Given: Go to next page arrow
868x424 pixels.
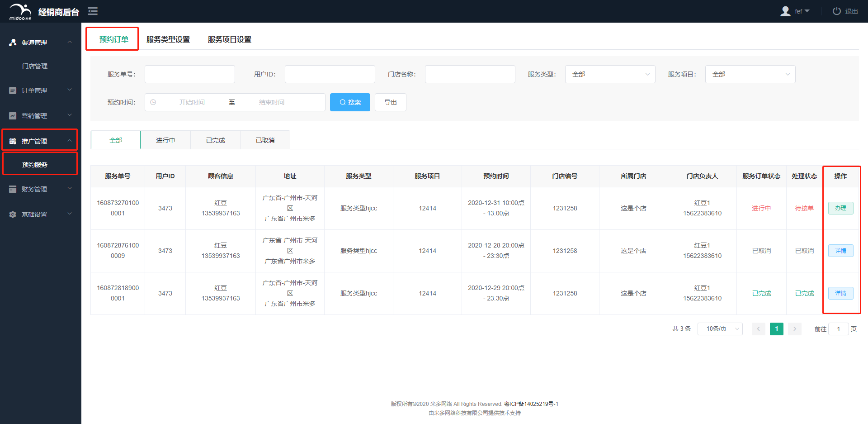Looking at the screenshot, I should pyautogui.click(x=794, y=329).
